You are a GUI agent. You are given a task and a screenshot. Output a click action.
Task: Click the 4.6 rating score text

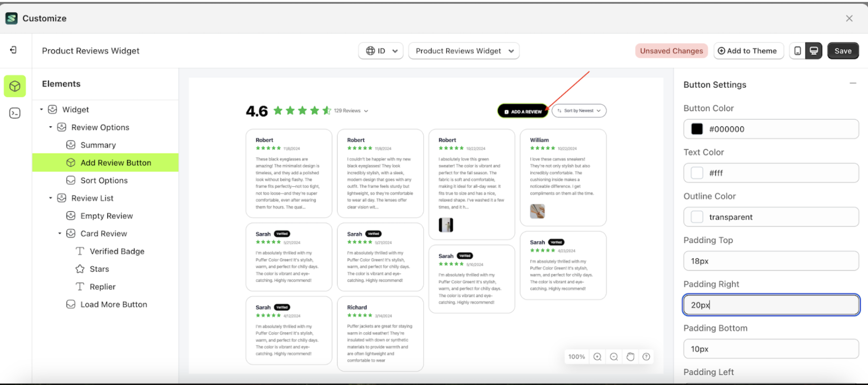pos(256,111)
